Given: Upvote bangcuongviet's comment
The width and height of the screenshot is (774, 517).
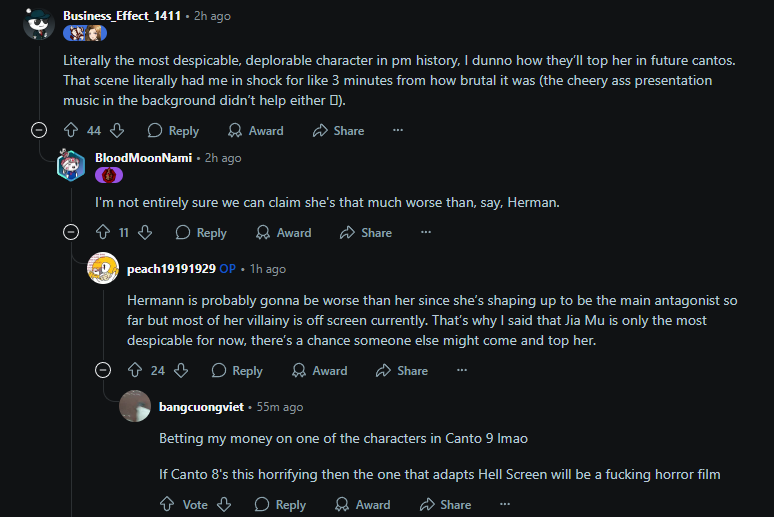Looking at the screenshot, I should [166, 504].
